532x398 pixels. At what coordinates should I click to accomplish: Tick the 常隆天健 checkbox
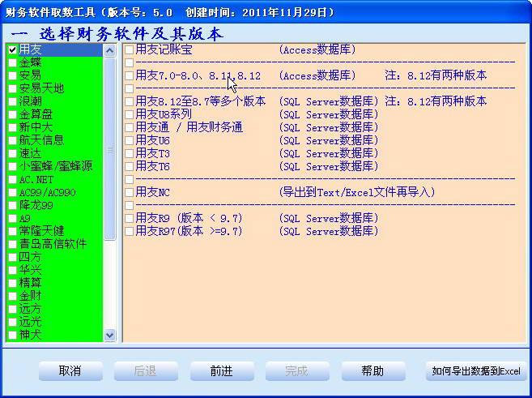coord(13,231)
